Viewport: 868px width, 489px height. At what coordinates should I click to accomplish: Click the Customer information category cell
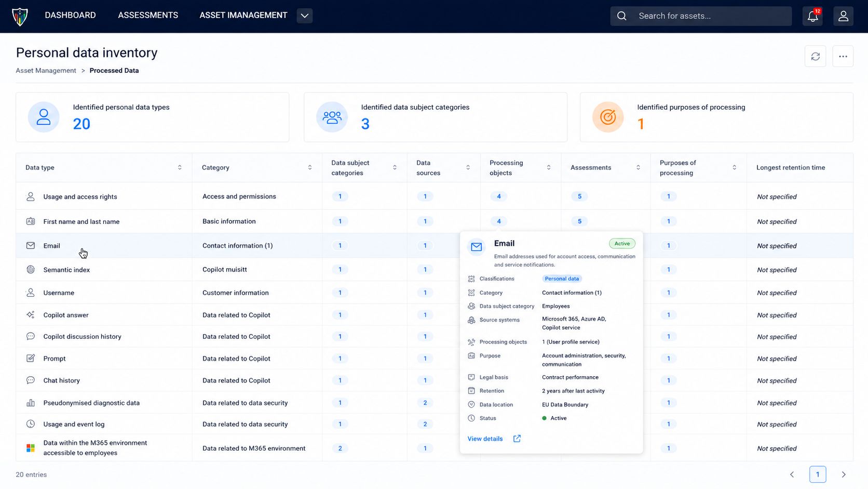tap(236, 293)
